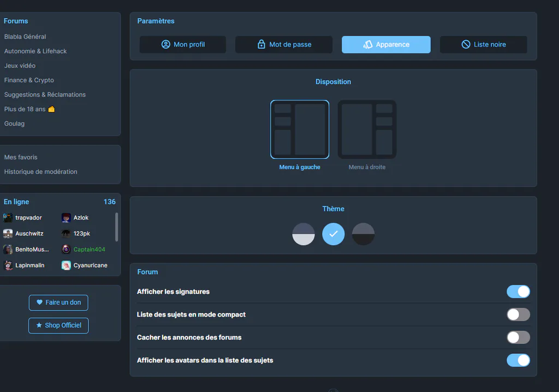Click trapvador's avatar in the online list
Screen dimensions: 559x392
point(8,218)
